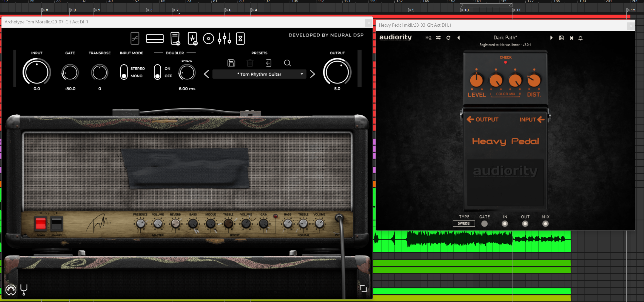Click the orange DIST. knob
644x302 pixels.
point(534,81)
